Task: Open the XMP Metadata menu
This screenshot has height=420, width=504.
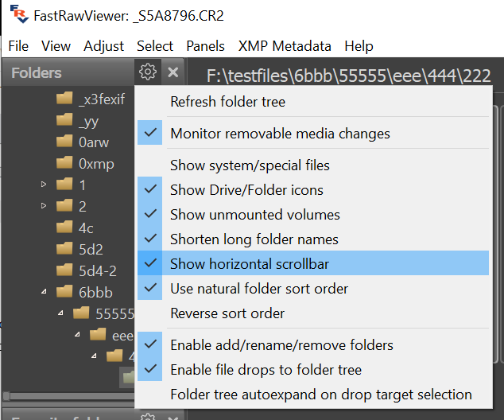Action: click(x=285, y=46)
